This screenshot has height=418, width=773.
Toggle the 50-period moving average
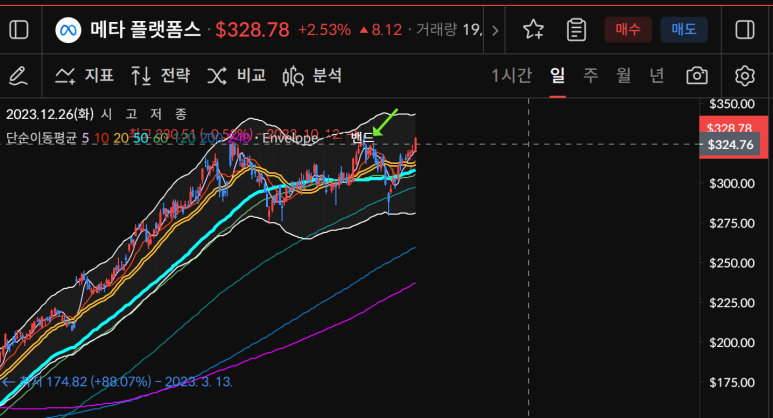coord(141,138)
